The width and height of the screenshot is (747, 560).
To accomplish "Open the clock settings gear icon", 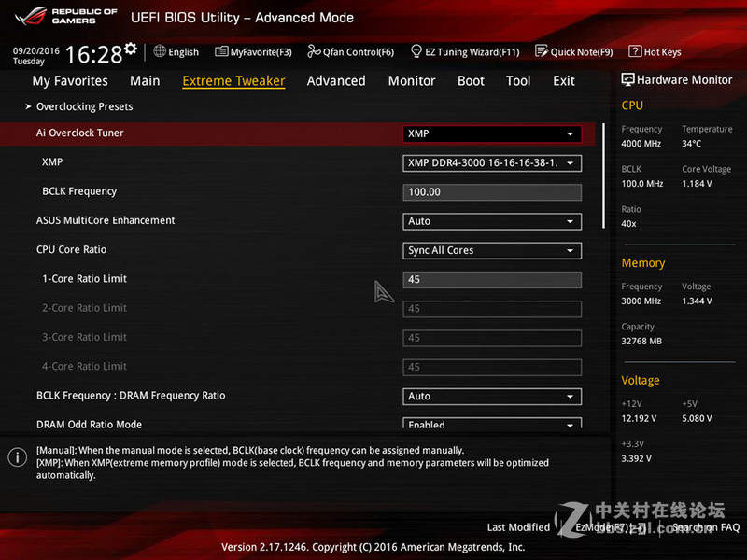I will tap(131, 49).
